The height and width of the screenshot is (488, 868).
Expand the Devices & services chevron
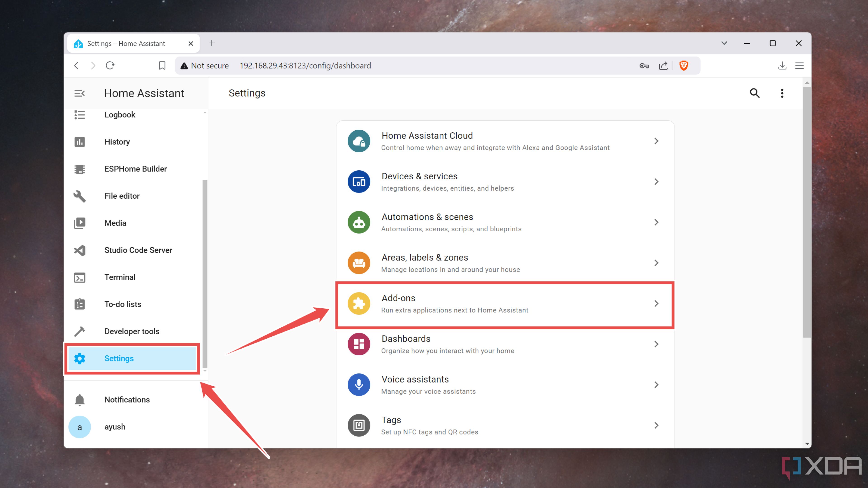(656, 182)
